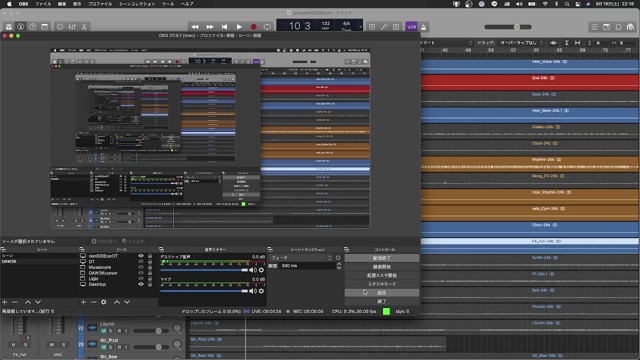The image size is (640, 360).
Task: Open the Note Pad icon in Logic
Action: (x=607, y=27)
